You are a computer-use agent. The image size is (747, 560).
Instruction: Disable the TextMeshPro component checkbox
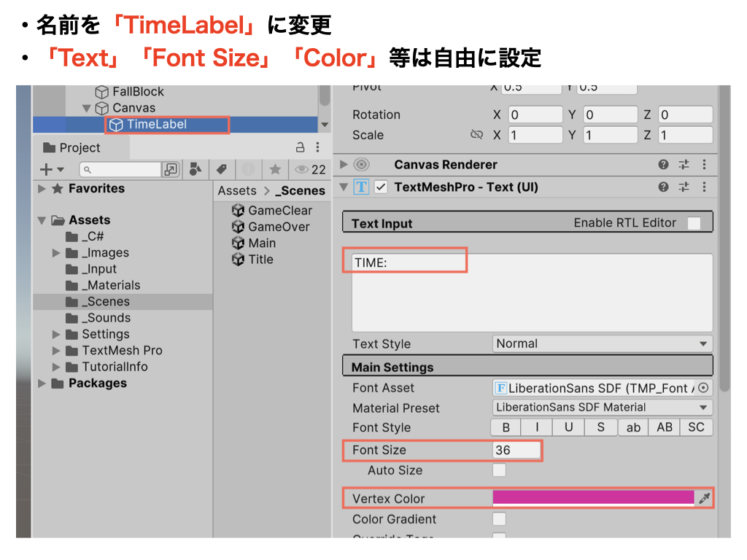[381, 187]
